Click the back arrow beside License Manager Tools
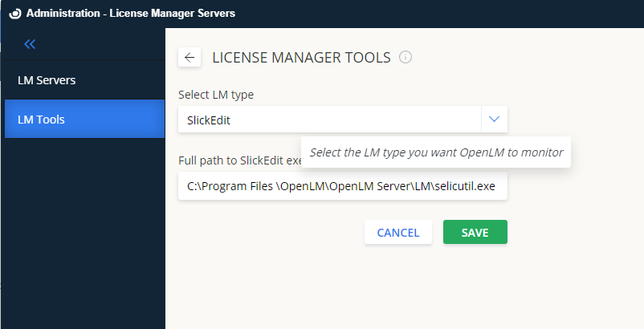Screen dimensions: 644x329 point(190,57)
